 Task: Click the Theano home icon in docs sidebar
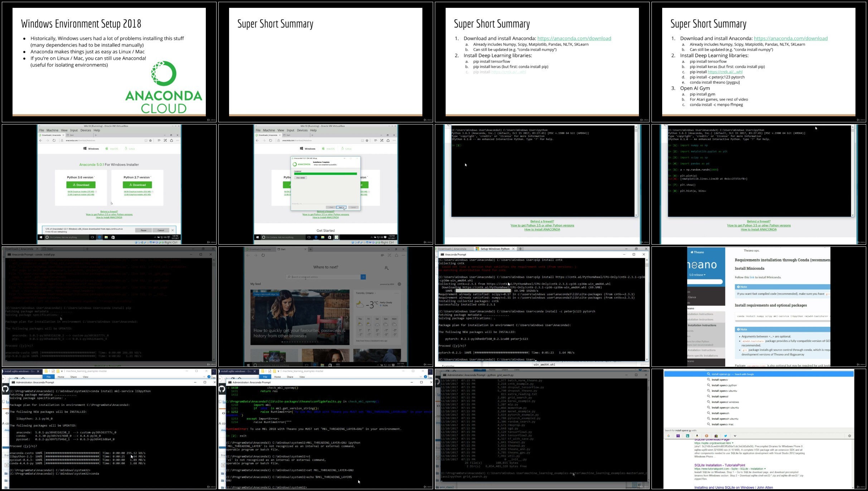(692, 252)
